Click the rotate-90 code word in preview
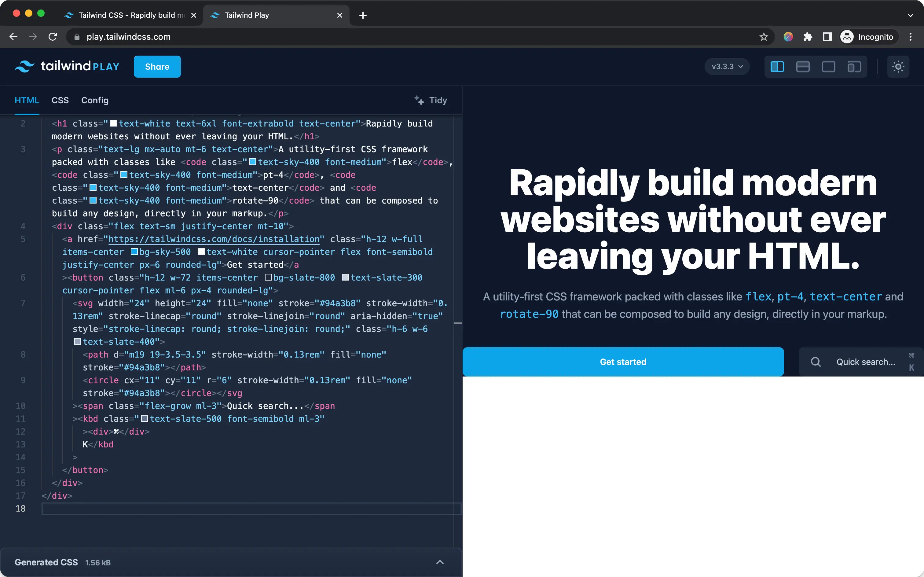Viewport: 924px width, 577px height. 529,314
